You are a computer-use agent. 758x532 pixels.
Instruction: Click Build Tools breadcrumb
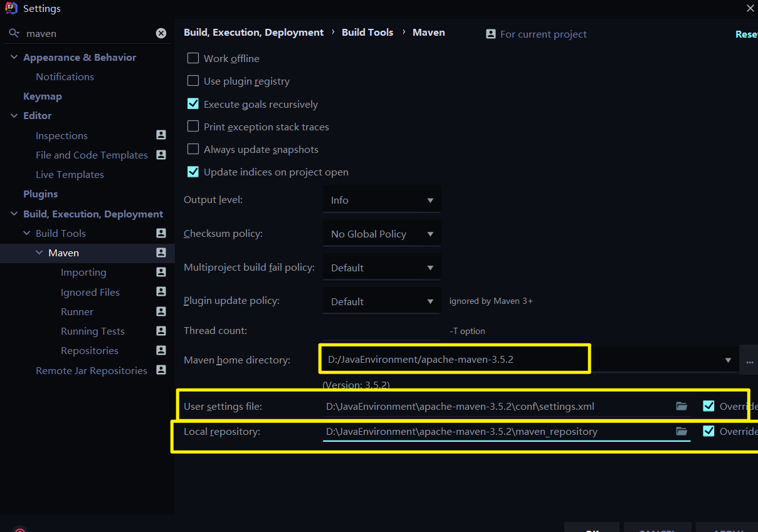[x=367, y=32]
